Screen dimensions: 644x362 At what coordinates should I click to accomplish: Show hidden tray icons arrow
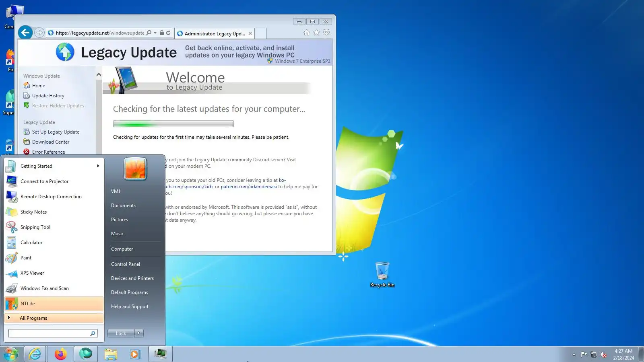click(574, 354)
